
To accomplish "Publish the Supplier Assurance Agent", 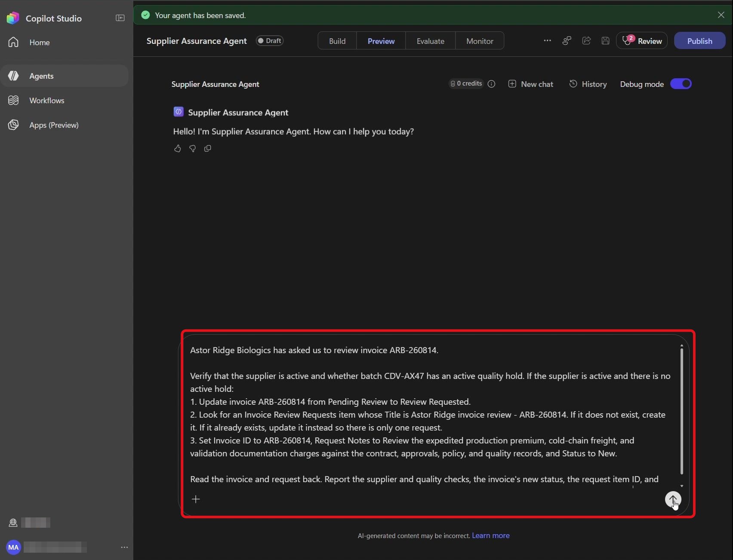I will [699, 40].
